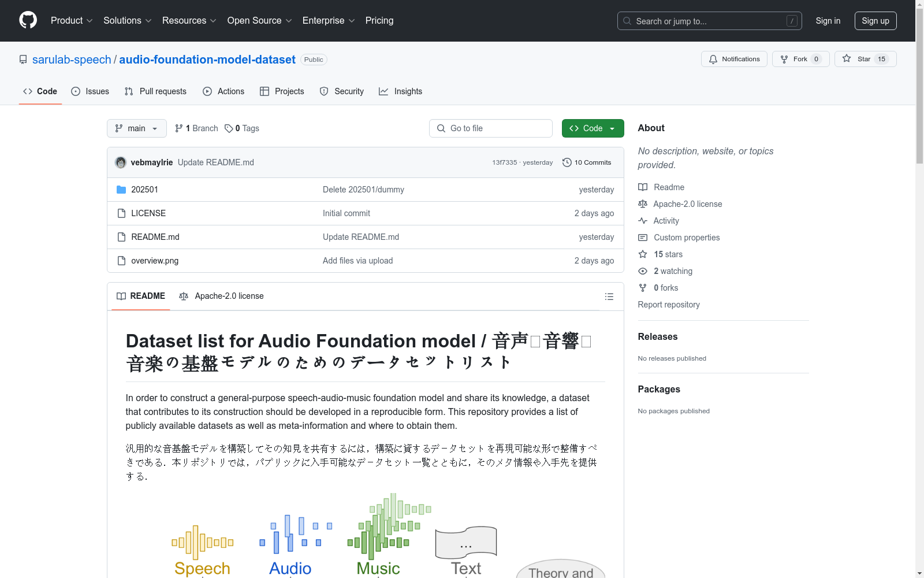The image size is (924, 578).
Task: Expand the Enterprise menu
Action: point(329,20)
